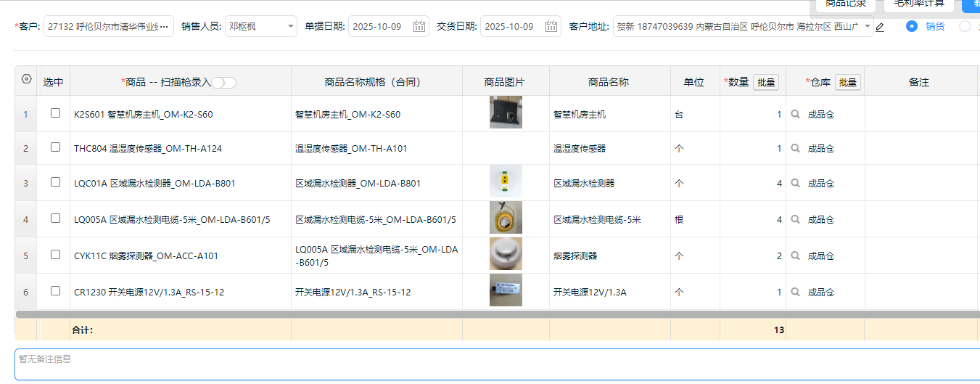Viewport: 980px width, 384px height.
Task: Toggle the 扫描枪录入 switch
Action: pyautogui.click(x=224, y=83)
